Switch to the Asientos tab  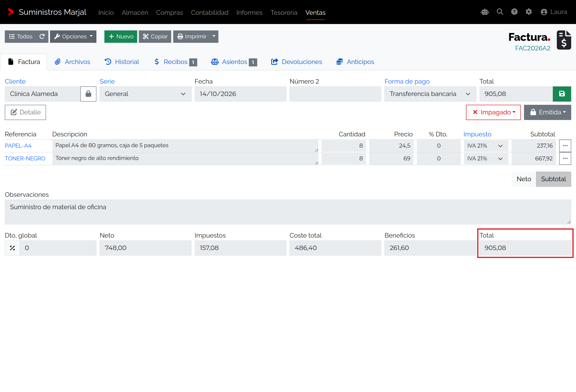[x=234, y=62]
